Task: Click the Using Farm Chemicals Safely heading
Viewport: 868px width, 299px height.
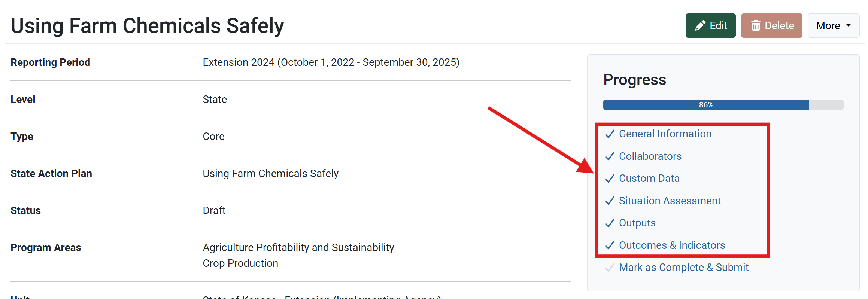Action: pos(147,26)
